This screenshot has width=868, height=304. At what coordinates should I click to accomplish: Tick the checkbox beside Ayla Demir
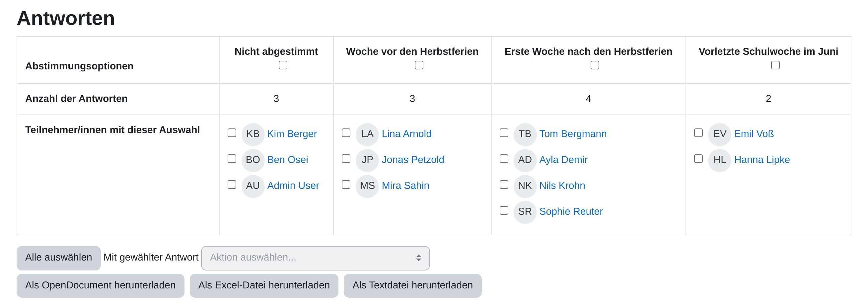tap(504, 159)
